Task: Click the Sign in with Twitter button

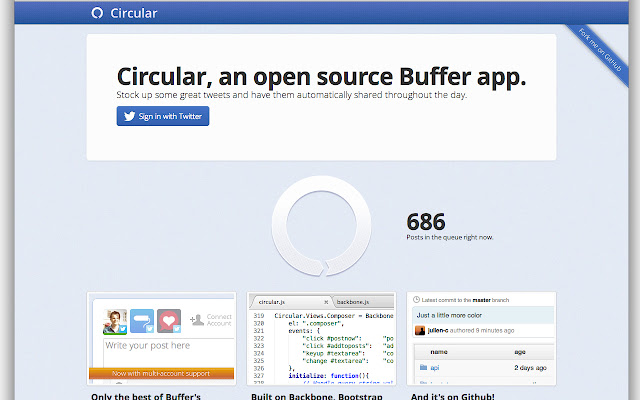Action: tap(163, 116)
